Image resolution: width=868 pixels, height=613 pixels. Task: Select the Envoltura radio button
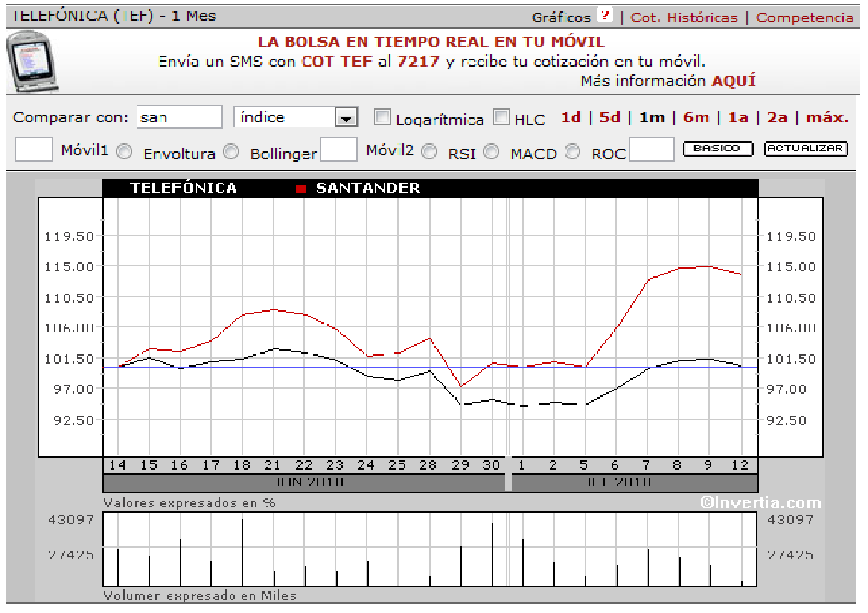tap(230, 151)
